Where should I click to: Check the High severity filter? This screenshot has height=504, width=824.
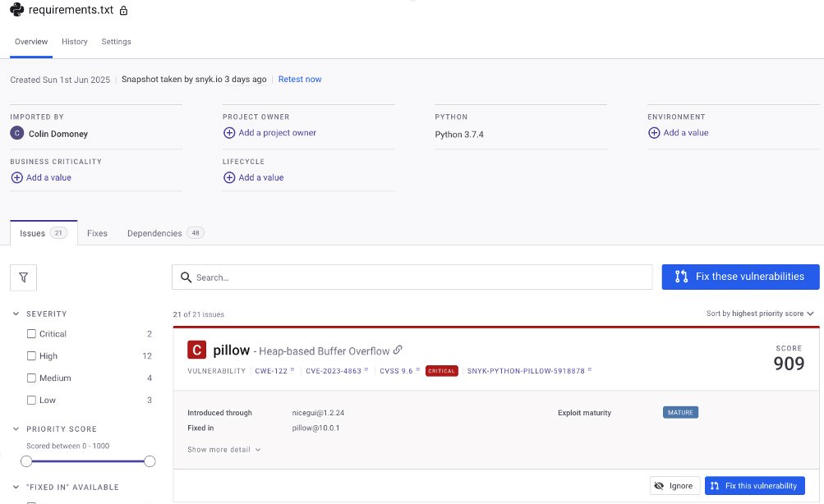coord(31,356)
